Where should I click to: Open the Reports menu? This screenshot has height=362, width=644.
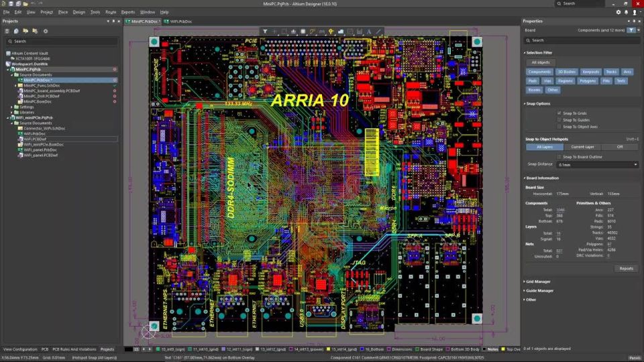point(127,12)
